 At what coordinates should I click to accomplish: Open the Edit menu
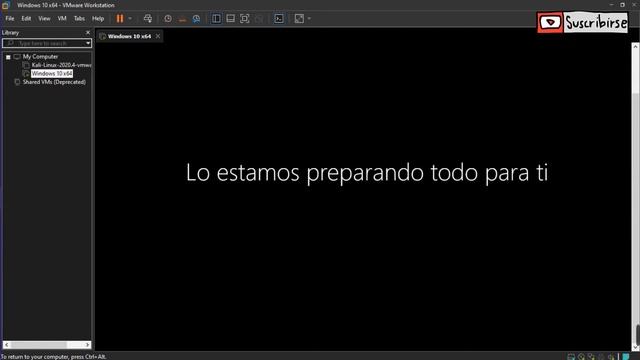pyautogui.click(x=26, y=18)
